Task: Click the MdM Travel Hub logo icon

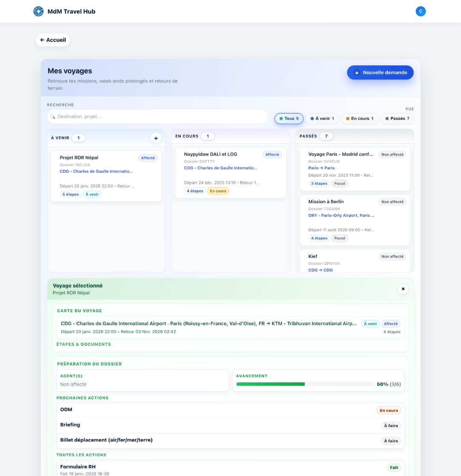Action: tap(38, 11)
